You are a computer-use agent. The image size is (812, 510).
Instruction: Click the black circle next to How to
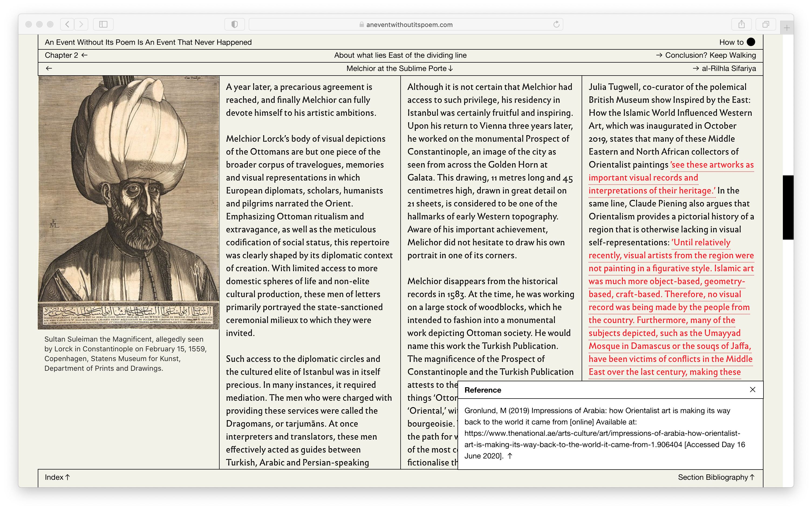[751, 42]
